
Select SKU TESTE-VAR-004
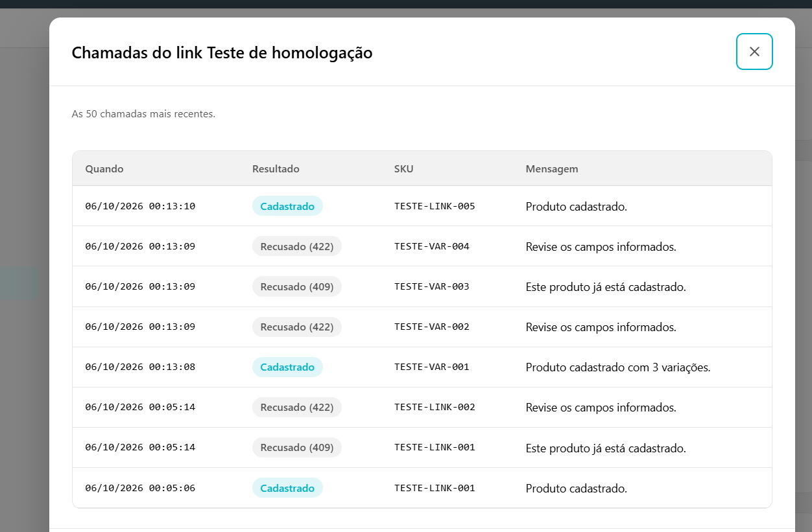click(x=432, y=246)
